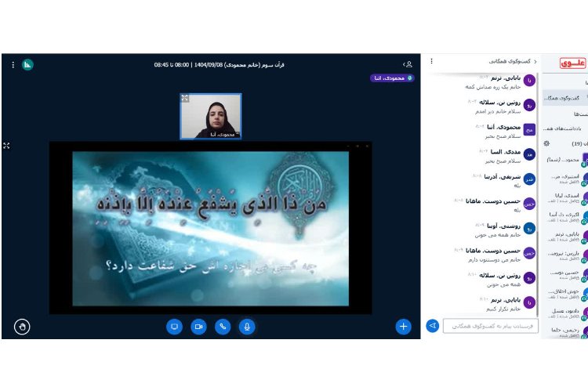The image size is (588, 376).
Task: Select user رحیمی، حلما in the list
Action: (566, 332)
